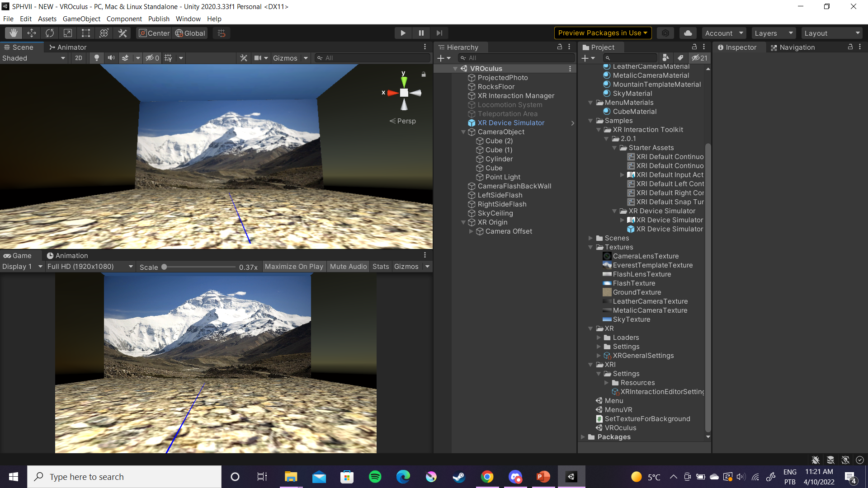Adjust the Game view Scale slider
868x488 pixels.
[165, 267]
